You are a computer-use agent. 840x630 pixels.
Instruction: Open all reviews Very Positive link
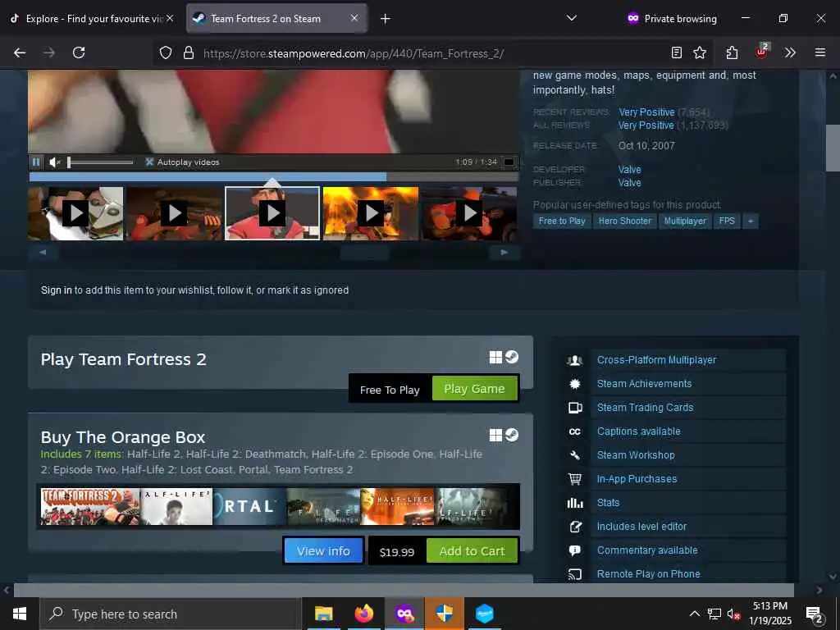[x=646, y=126]
